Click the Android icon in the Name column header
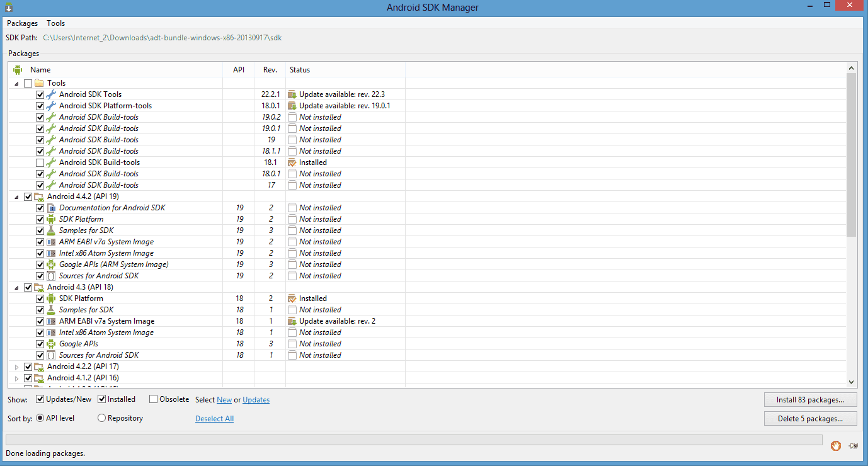This screenshot has height=466, width=868. click(18, 70)
